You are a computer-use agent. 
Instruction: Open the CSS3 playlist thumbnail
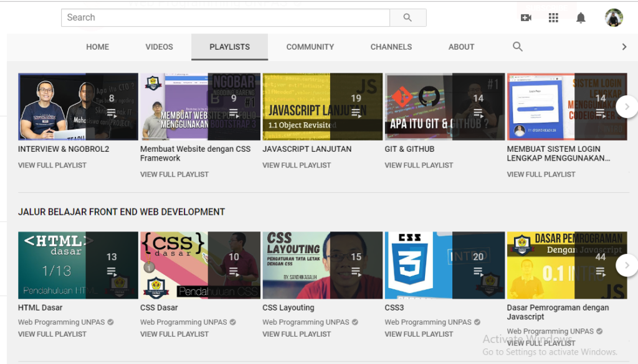point(445,265)
